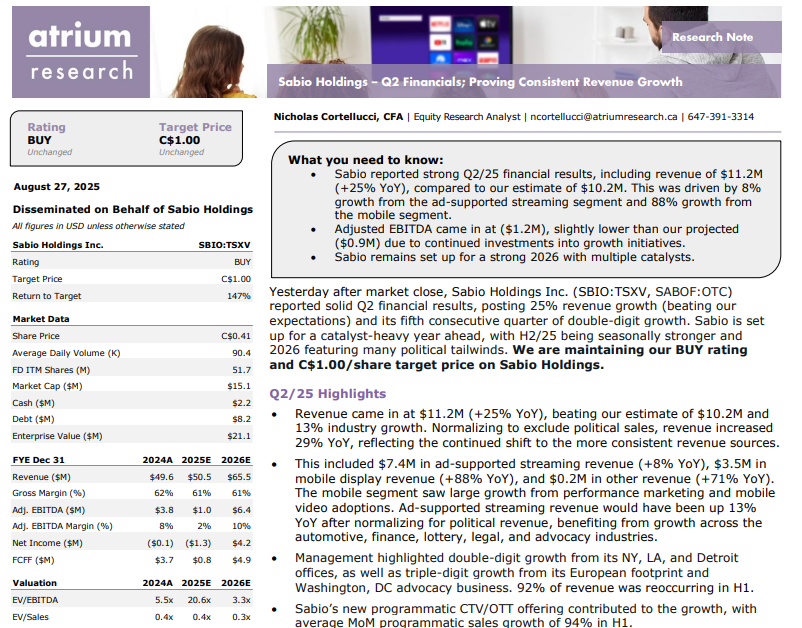Click the Debt ($M) value $8.2
This screenshot has height=628, width=802.
click(241, 419)
